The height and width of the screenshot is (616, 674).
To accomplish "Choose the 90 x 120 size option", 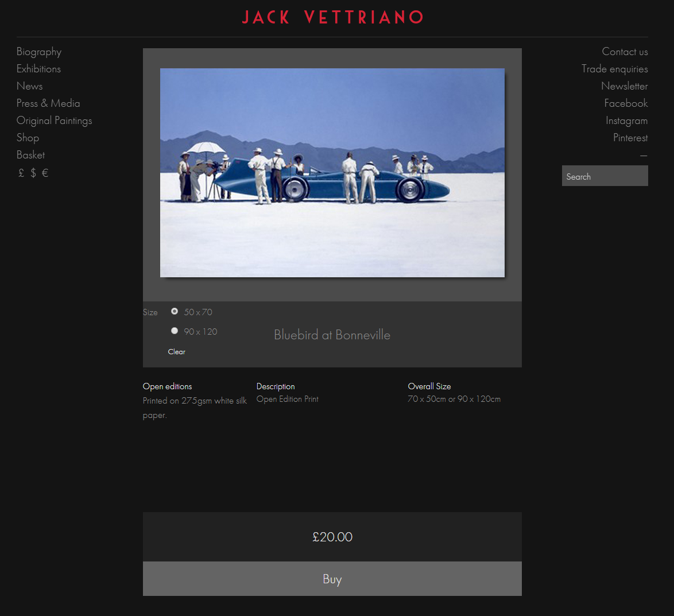I will pos(175,331).
